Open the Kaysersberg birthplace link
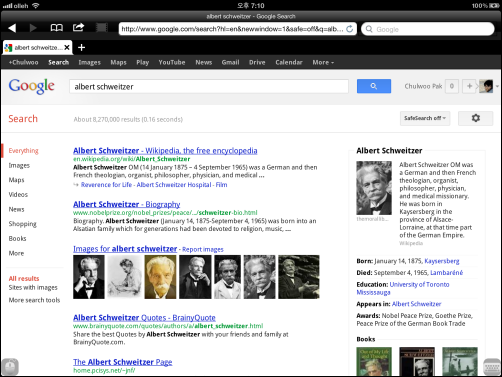Screen dimensions: 502x377 [442, 261]
